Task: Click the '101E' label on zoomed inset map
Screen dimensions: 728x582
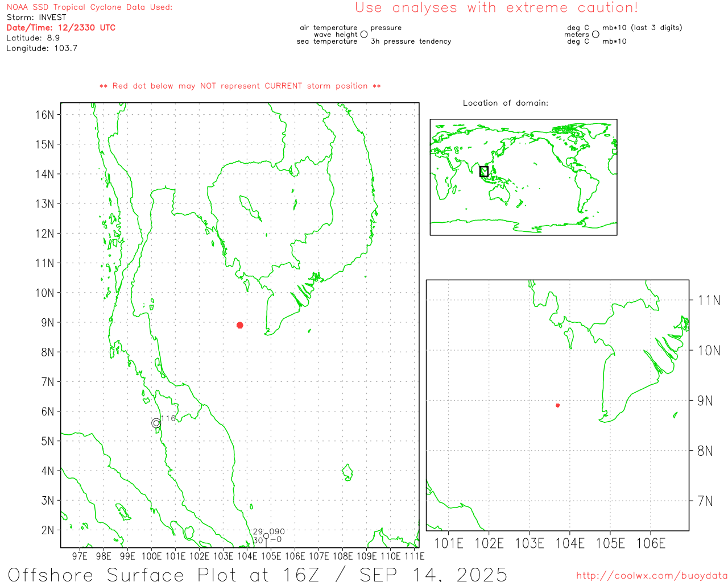Action: (449, 543)
